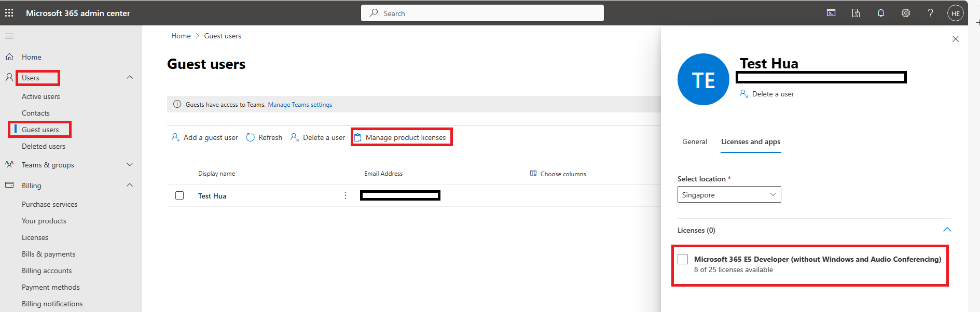980x312 pixels.
Task: Click the Home house icon in sidebar
Action: coord(9,56)
